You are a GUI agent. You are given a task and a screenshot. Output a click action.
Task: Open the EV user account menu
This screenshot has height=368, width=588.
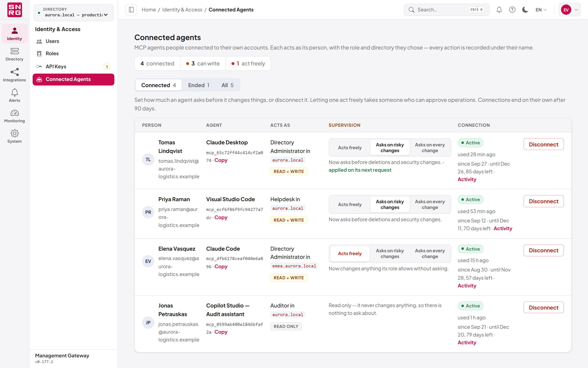(569, 10)
